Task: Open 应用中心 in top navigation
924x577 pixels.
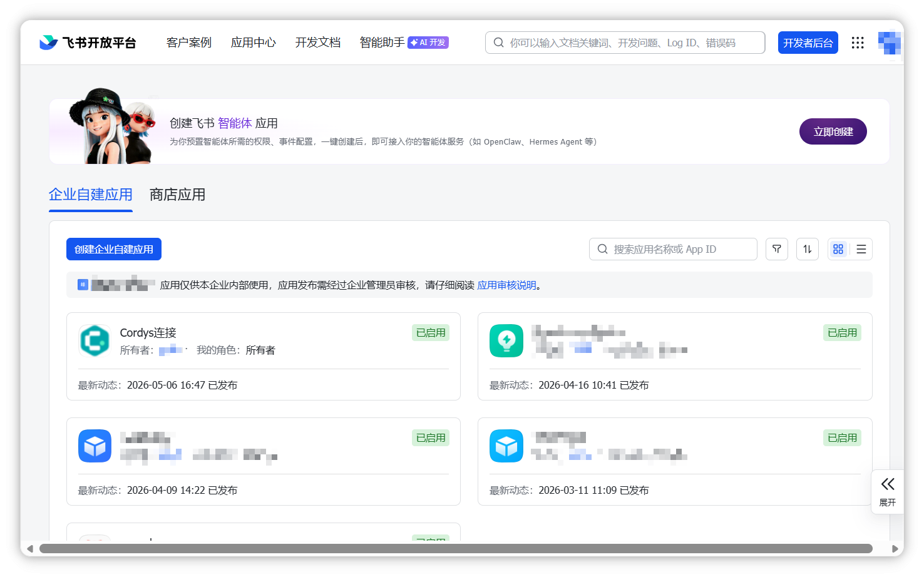Action: [254, 43]
